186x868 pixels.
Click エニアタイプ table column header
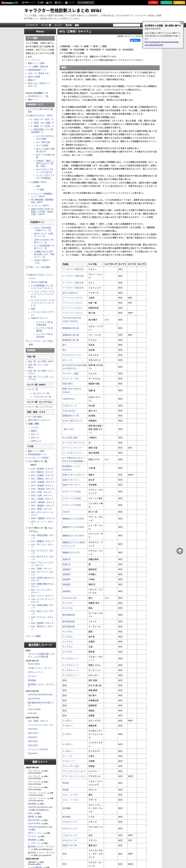pos(110,264)
